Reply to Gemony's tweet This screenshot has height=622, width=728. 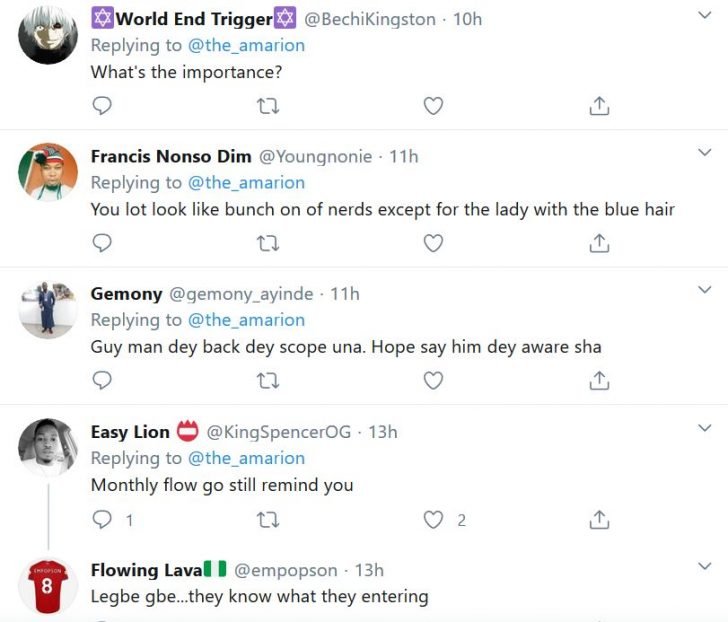(x=101, y=380)
